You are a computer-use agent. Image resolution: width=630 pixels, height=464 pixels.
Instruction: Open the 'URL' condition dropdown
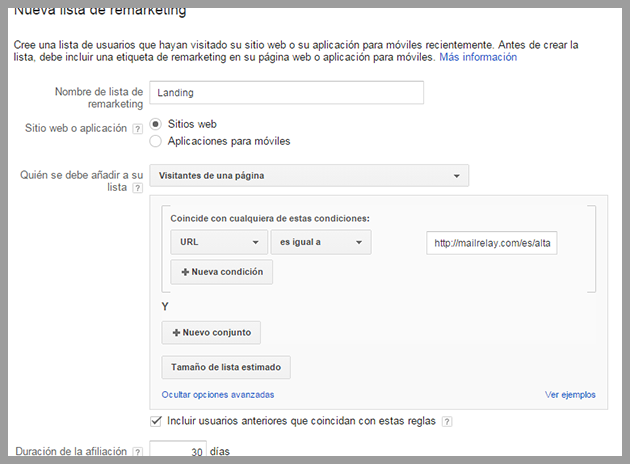(x=219, y=242)
